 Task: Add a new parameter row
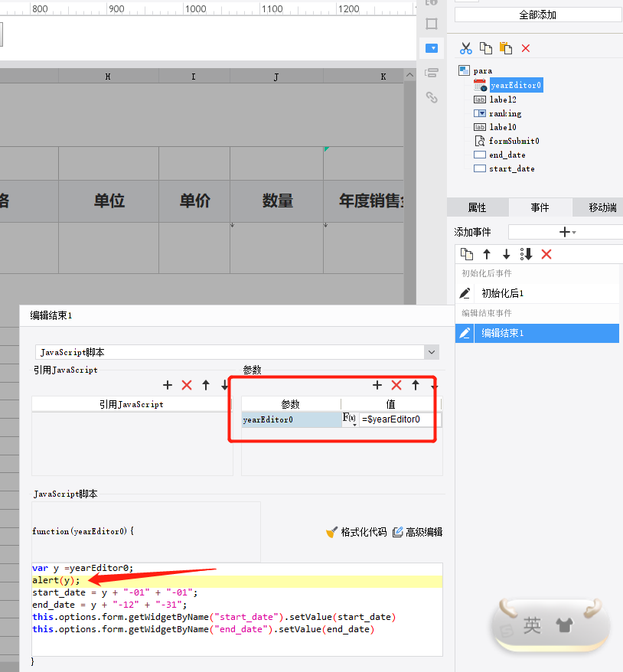point(377,385)
